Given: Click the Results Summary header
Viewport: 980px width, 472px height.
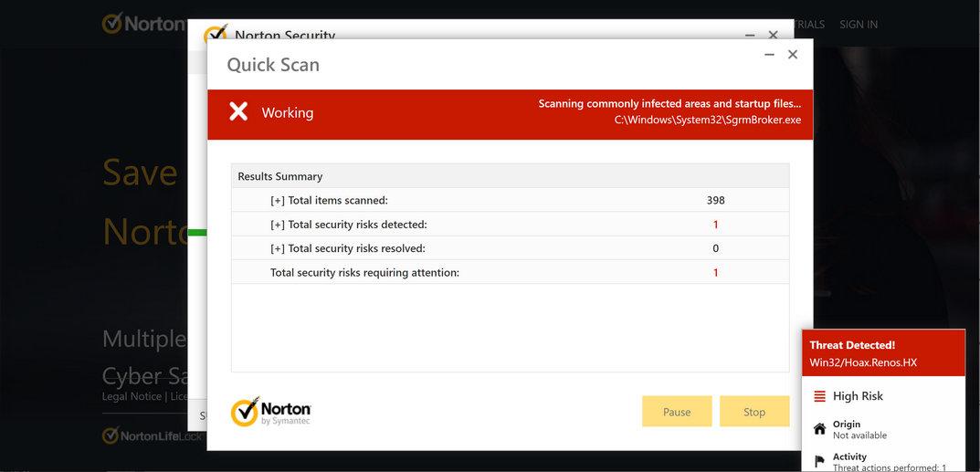Looking at the screenshot, I should click(510, 176).
